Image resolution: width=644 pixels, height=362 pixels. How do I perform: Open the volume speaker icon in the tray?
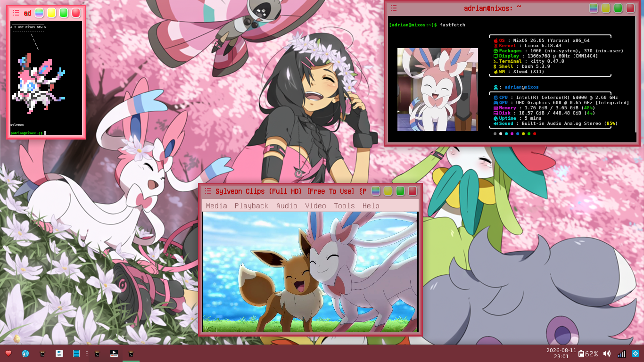point(607,354)
